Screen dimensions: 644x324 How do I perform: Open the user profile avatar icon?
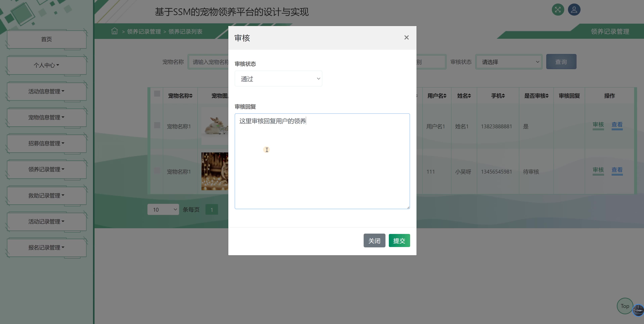click(574, 10)
